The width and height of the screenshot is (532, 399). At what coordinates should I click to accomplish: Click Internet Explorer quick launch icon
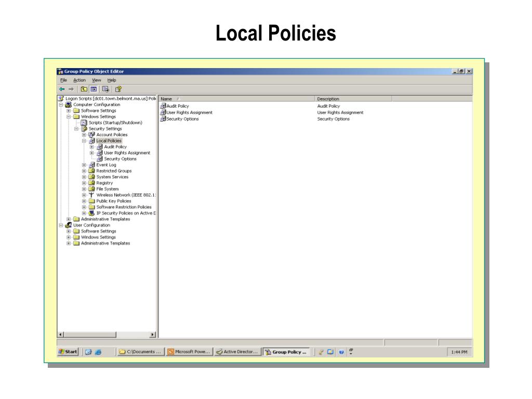(98, 352)
